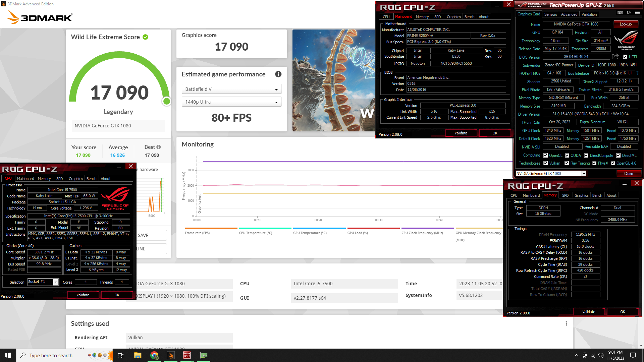
Task: Open Bench tab in CPU-Z Mainboard window
Action: [469, 17]
